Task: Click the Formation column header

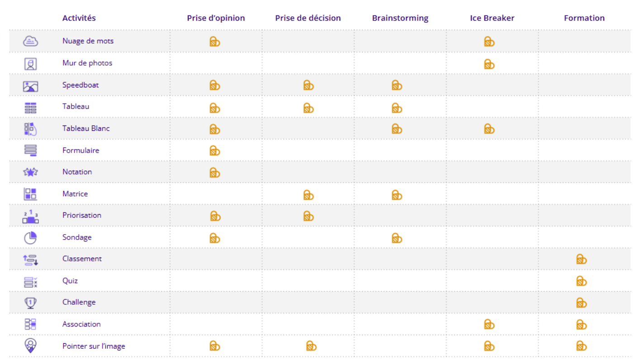Action: [584, 18]
